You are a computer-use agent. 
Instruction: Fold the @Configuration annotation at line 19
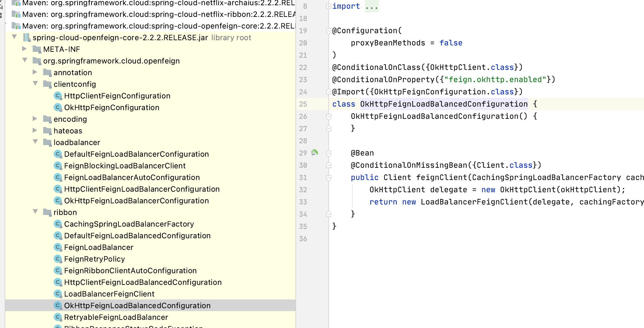coord(328,31)
